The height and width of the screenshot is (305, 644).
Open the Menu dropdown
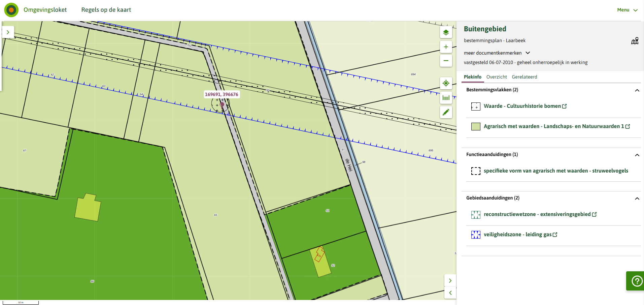[x=627, y=10]
